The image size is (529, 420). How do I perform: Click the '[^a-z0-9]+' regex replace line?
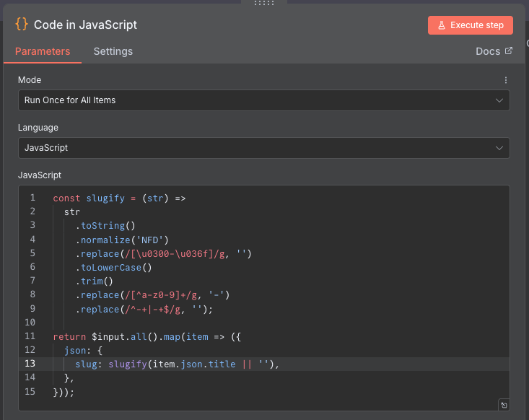click(x=152, y=295)
